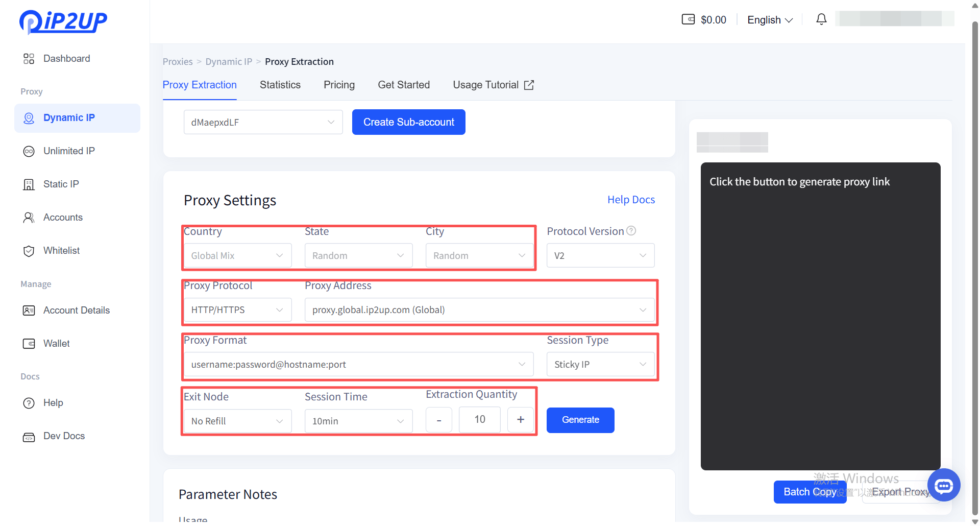Screen dimensions: 980x526
Task: Click the $0.00 balance
Action: (x=713, y=20)
